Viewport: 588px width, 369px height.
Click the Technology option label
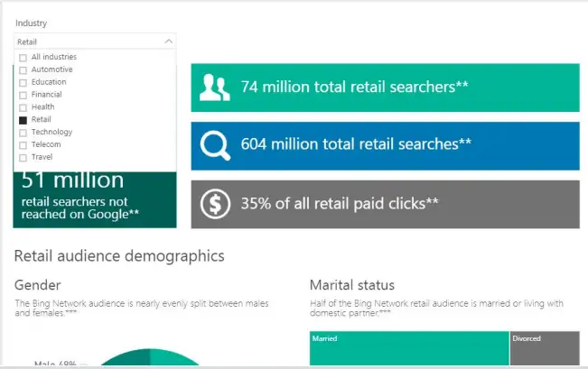pos(51,133)
